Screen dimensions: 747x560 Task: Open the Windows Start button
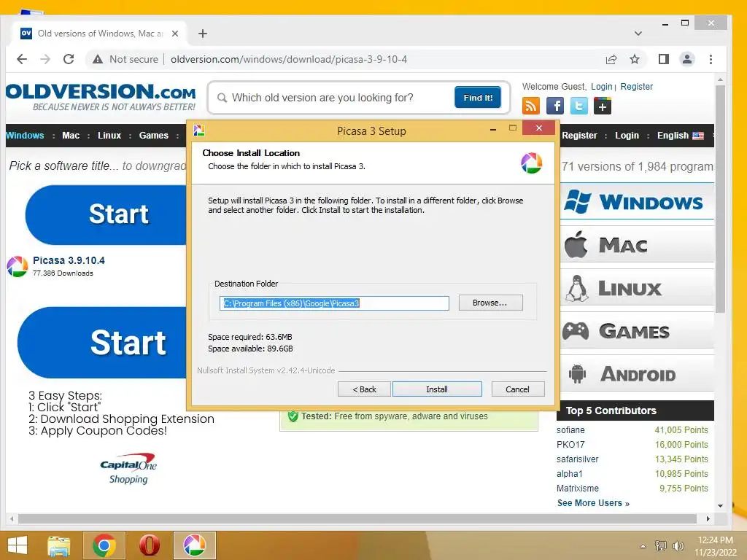[x=18, y=545]
